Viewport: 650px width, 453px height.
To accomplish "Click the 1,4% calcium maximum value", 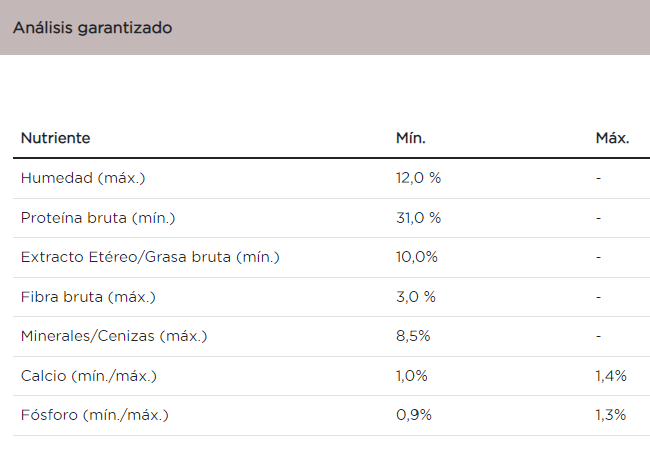I will pos(610,376).
